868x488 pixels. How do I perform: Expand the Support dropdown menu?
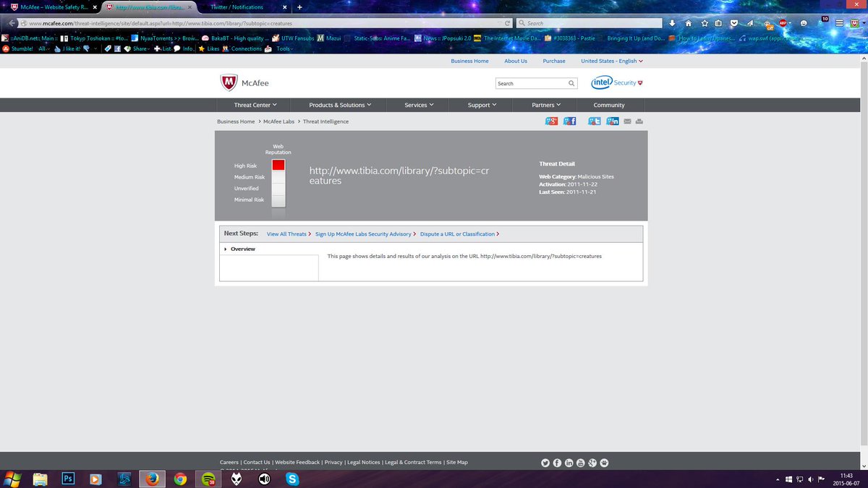tap(482, 105)
